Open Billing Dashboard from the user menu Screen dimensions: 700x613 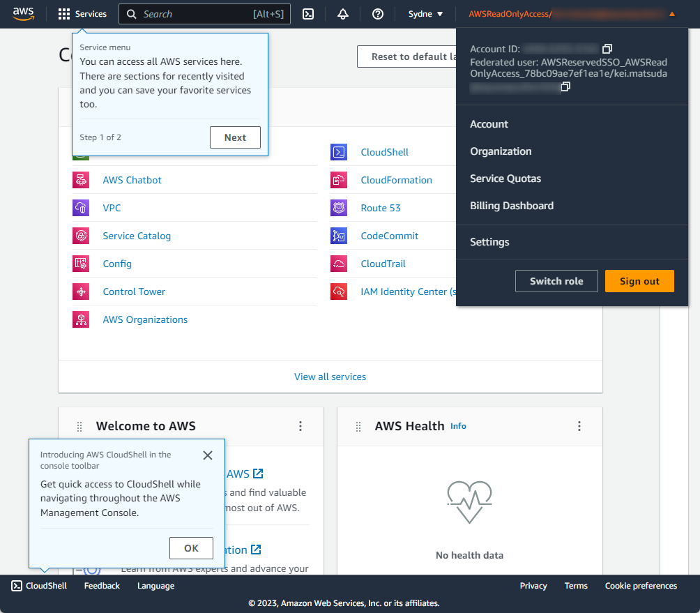point(512,206)
